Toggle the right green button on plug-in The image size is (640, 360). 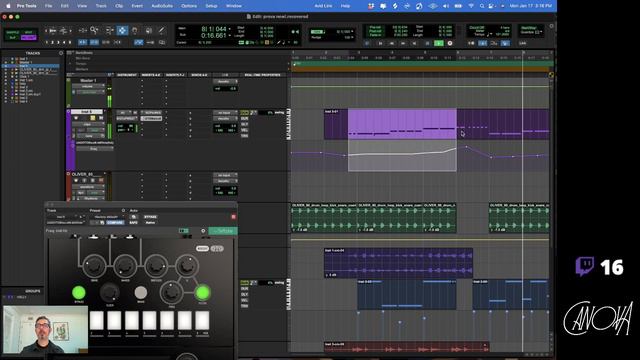click(x=202, y=292)
